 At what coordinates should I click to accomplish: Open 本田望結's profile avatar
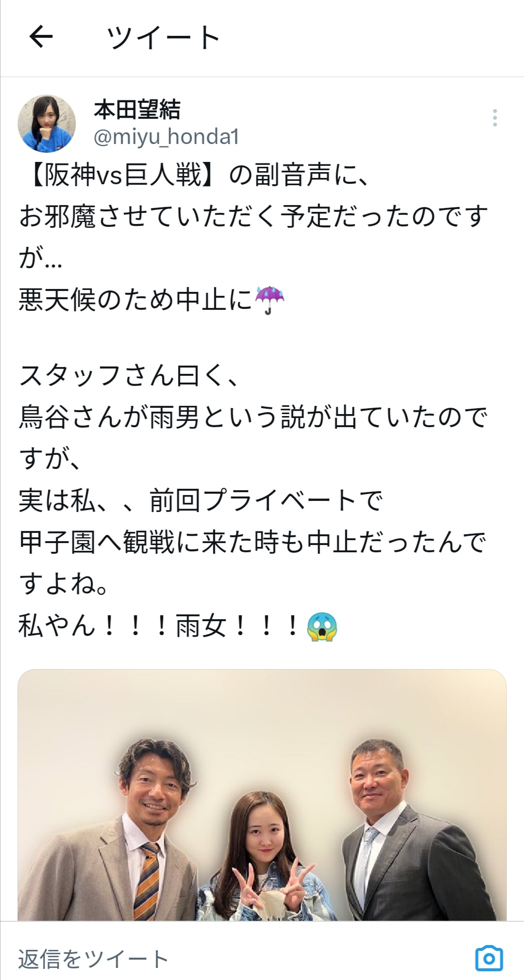click(x=47, y=124)
